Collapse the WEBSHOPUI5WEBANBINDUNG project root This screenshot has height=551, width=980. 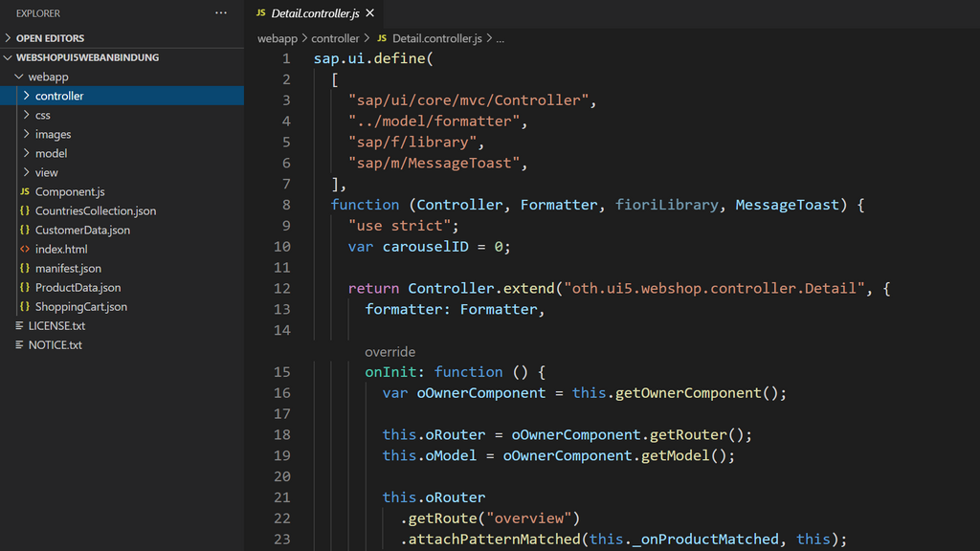pyautogui.click(x=87, y=57)
